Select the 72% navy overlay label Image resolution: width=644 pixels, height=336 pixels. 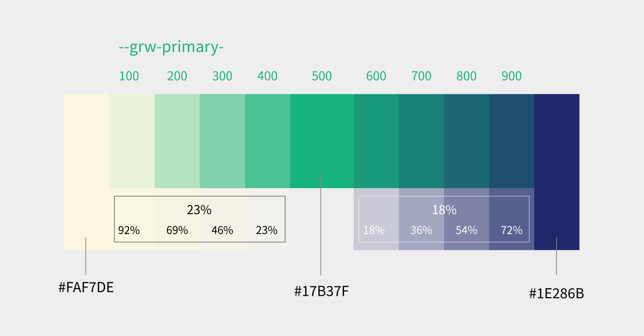click(511, 230)
